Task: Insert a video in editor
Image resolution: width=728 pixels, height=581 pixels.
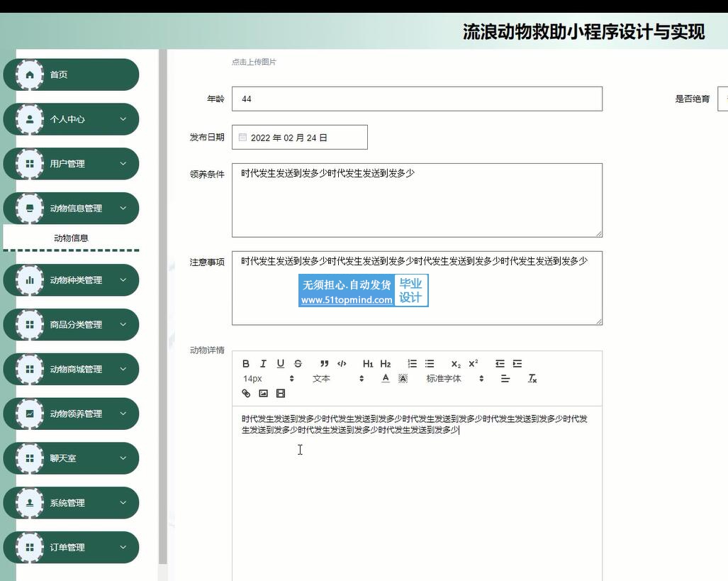Action: (x=281, y=393)
